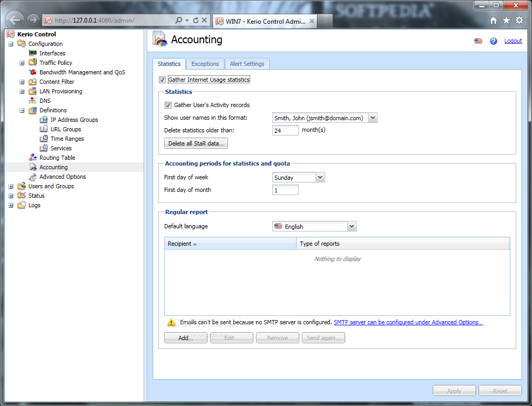This screenshot has height=406, width=532.
Task: Click the Configuration folder icon
Action: click(x=21, y=44)
